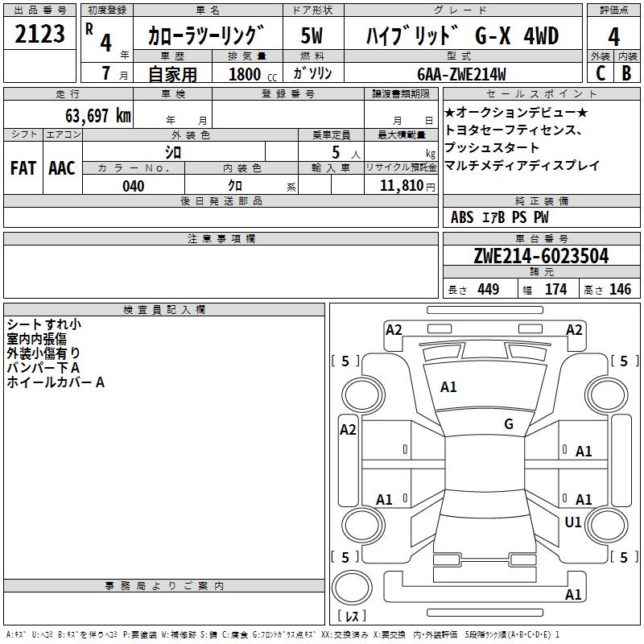
Task: Click the exterior grade C
Action: (x=601, y=73)
